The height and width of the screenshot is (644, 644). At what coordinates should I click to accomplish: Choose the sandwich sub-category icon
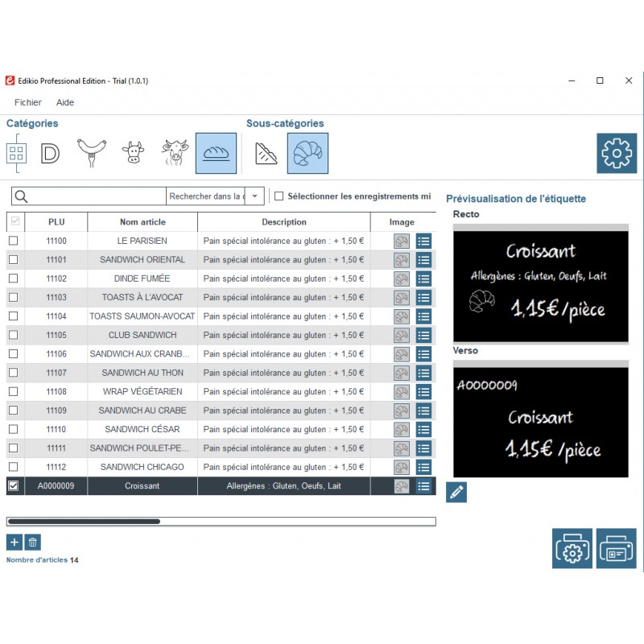pos(266,153)
